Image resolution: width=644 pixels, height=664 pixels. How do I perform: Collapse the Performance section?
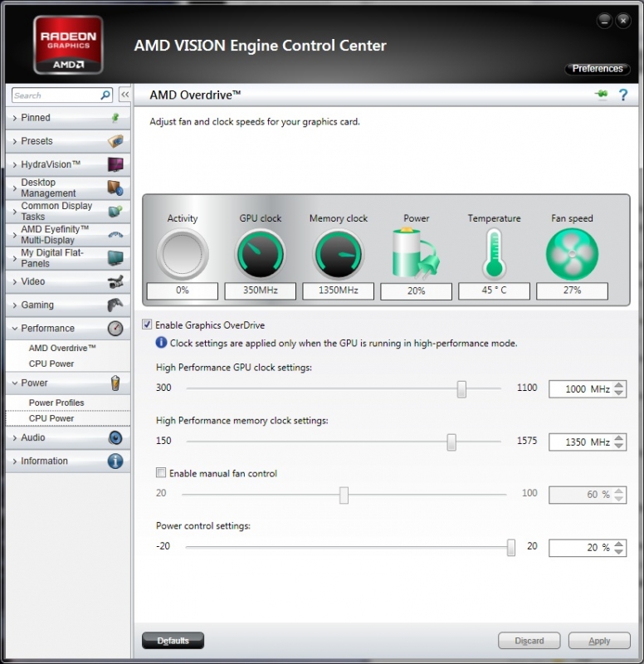pos(47,329)
